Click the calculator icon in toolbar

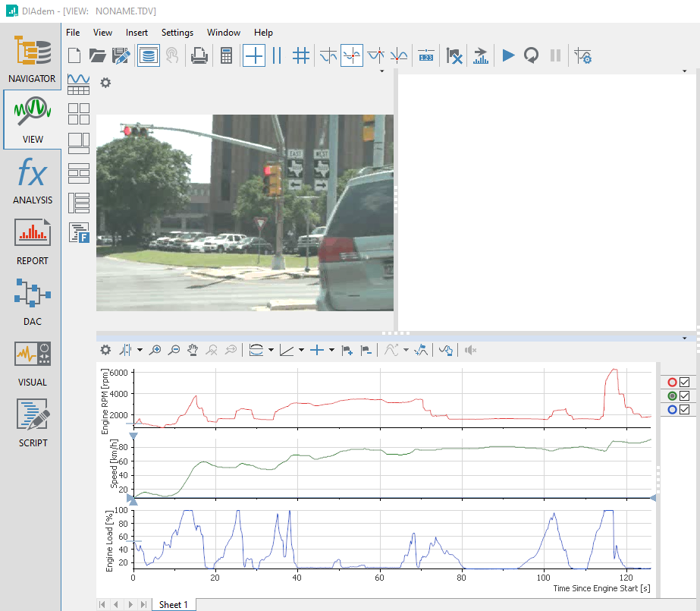[x=226, y=55]
